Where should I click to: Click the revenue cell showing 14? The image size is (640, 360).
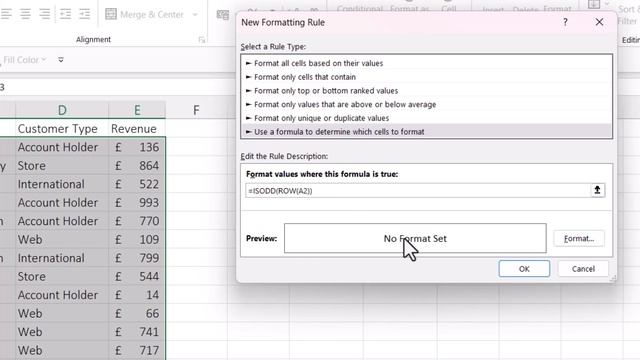[137, 295]
